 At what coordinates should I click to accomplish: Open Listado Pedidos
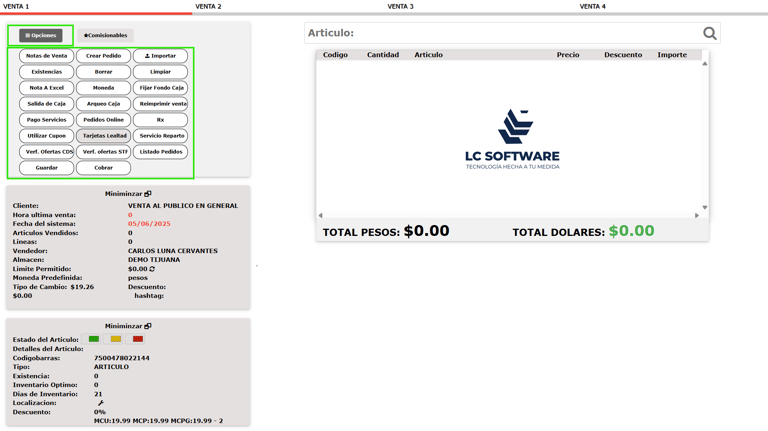(x=160, y=152)
